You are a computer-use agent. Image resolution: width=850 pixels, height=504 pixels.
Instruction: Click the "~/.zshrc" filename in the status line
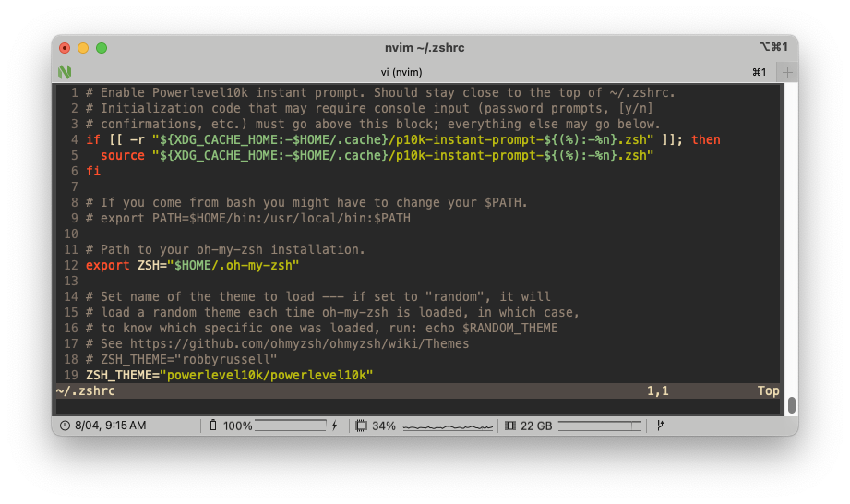point(86,390)
